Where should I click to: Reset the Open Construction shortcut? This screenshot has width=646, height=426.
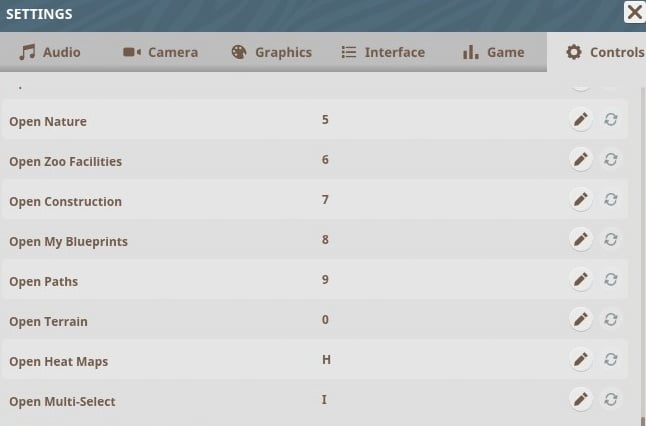point(611,200)
